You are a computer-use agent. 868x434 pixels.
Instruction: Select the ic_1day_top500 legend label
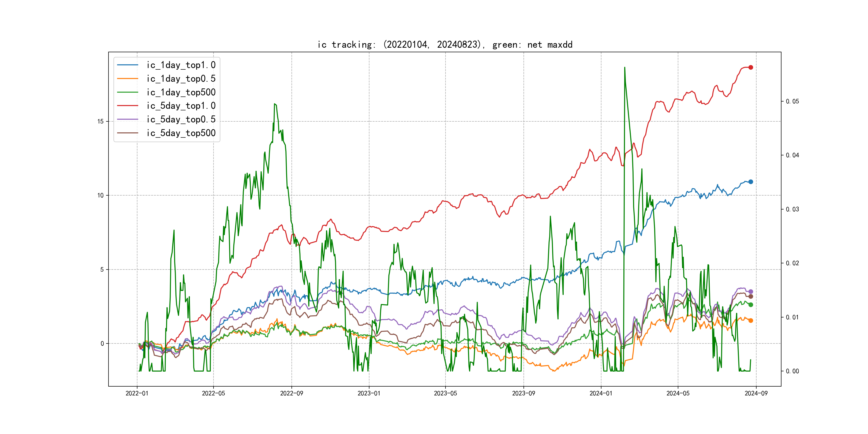pyautogui.click(x=181, y=92)
